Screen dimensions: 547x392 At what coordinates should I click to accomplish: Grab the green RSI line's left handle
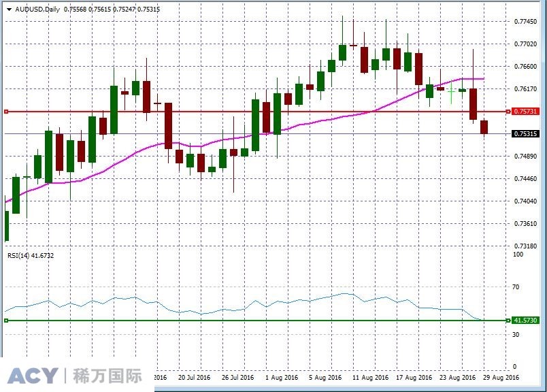coord(6,321)
